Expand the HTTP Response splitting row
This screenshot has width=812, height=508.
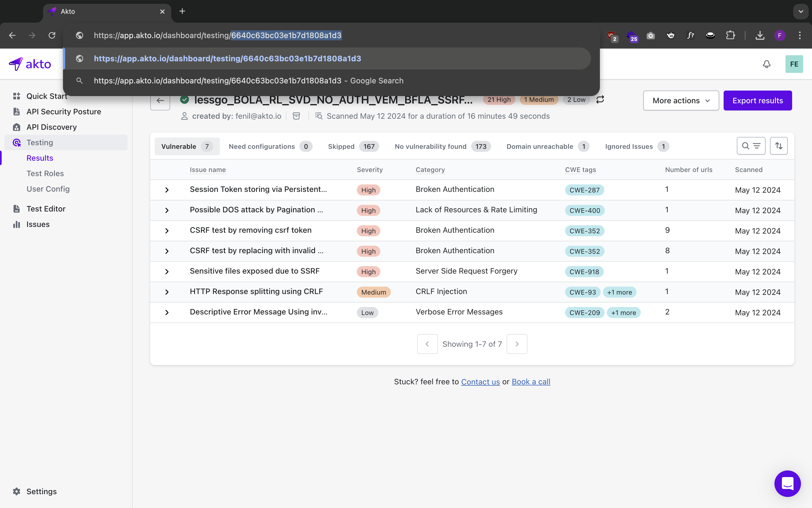coord(167,292)
